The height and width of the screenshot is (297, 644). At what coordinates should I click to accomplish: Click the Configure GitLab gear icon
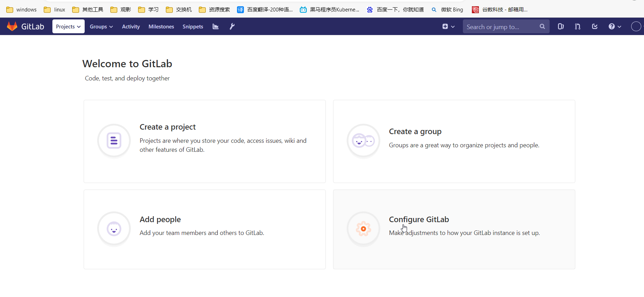click(363, 229)
